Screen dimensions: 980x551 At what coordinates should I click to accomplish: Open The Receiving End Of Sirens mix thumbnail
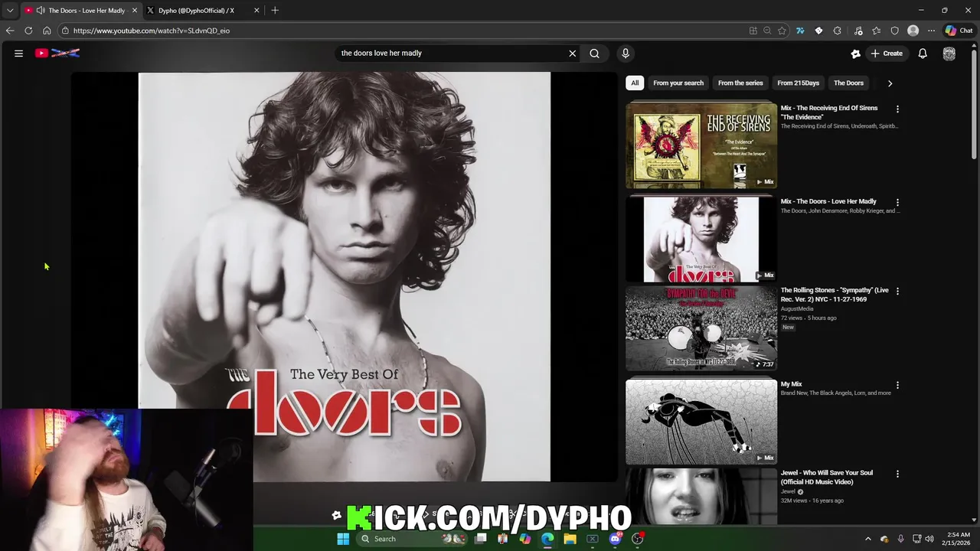(x=701, y=145)
